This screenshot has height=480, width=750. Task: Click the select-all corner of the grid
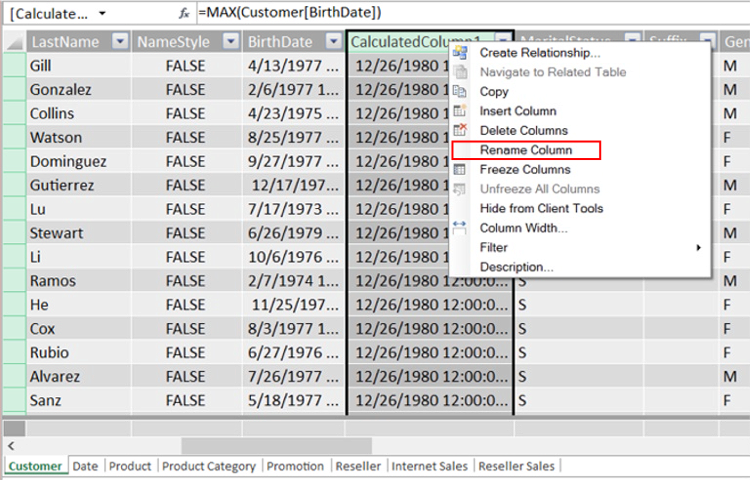(14, 42)
